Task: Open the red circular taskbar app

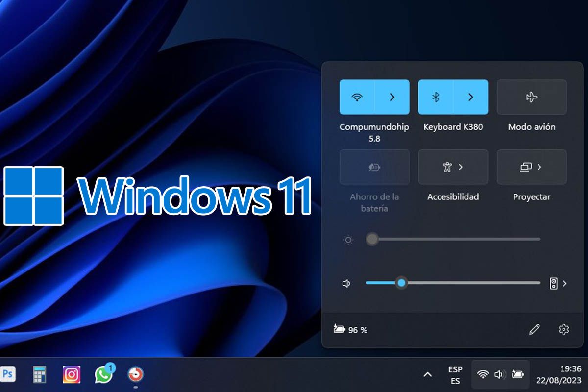Action: [136, 375]
